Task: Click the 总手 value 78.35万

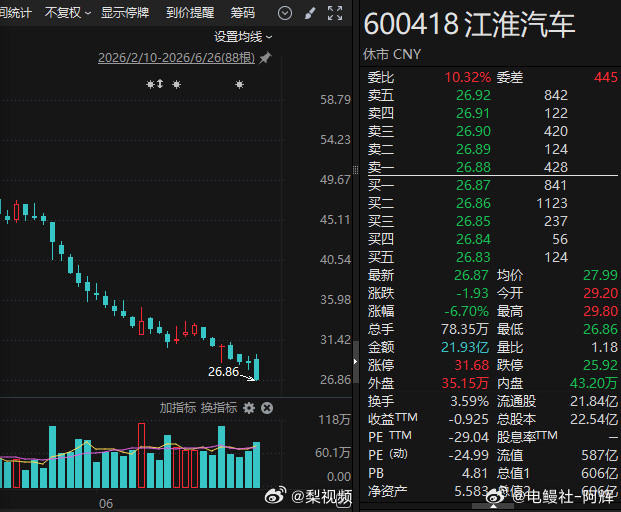Action: (465, 329)
